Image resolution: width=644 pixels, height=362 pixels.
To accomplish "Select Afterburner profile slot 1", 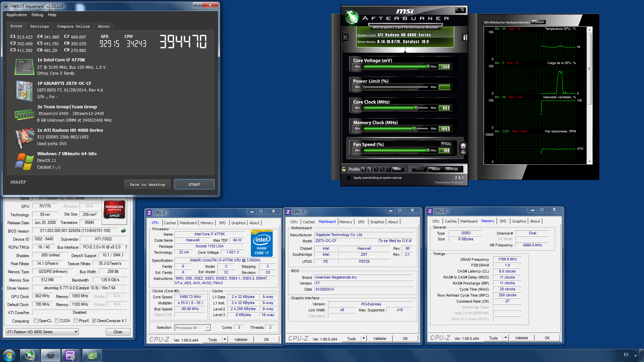I will click(x=363, y=169).
